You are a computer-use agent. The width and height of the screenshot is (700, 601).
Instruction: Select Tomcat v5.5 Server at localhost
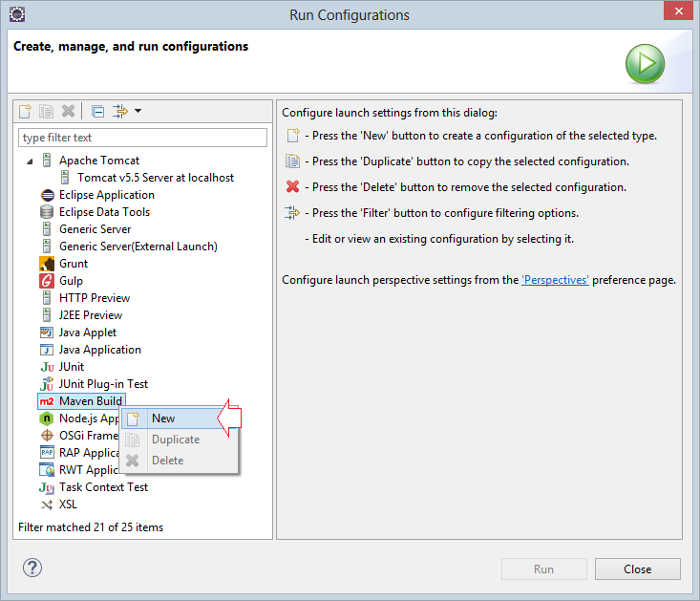tap(156, 178)
